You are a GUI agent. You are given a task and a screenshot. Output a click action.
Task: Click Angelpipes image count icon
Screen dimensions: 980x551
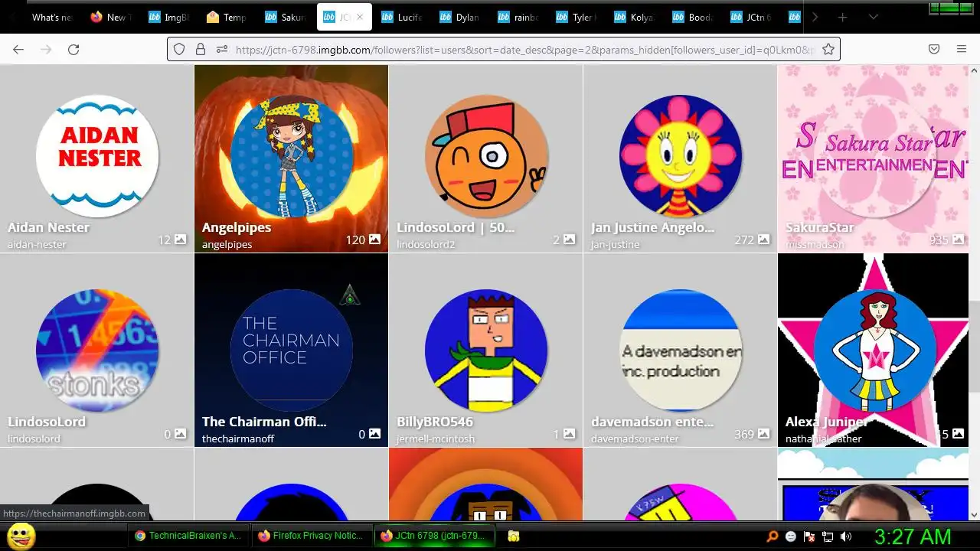pos(374,240)
